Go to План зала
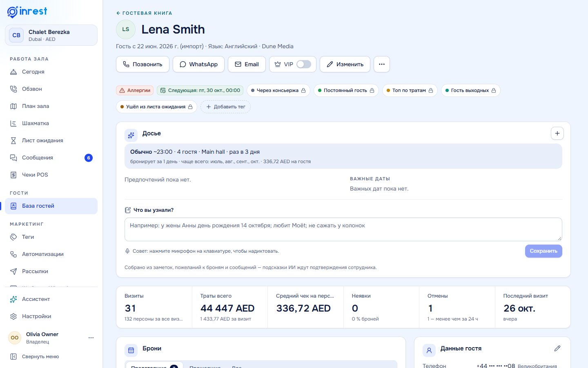 pyautogui.click(x=51, y=106)
